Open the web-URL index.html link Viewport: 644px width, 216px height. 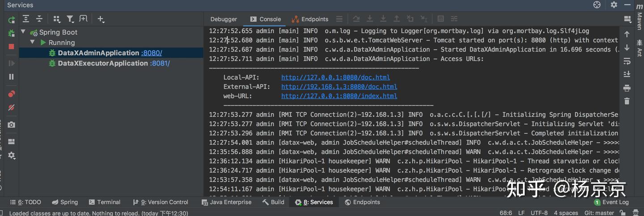click(x=339, y=96)
